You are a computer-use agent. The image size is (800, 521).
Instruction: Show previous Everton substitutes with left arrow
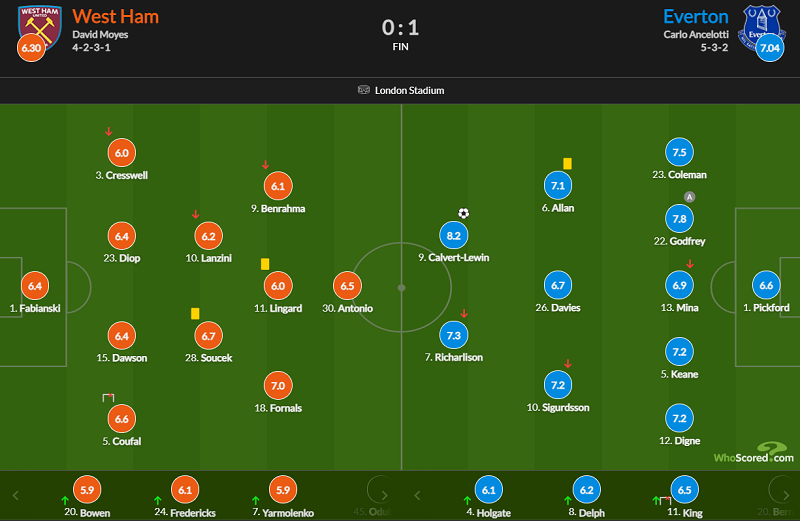pos(417,495)
